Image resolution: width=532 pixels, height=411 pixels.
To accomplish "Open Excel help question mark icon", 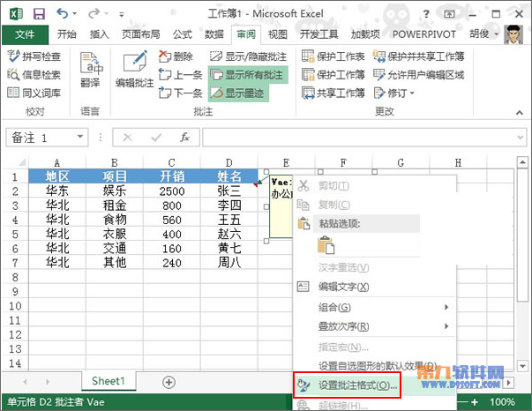I will pos(426,14).
